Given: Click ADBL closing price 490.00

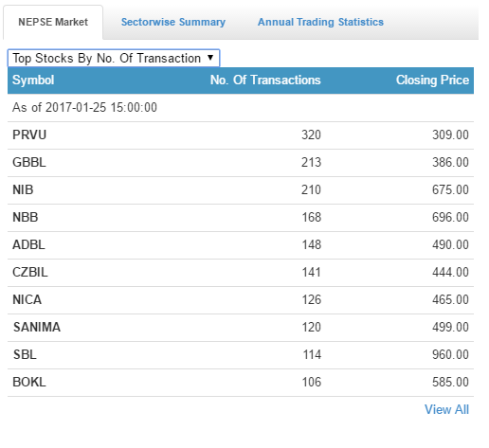Looking at the screenshot, I should [450, 245].
